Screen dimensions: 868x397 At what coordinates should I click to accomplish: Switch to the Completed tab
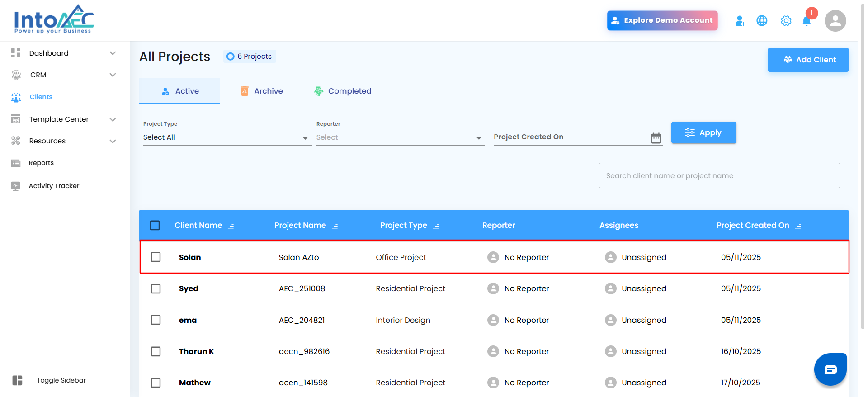click(x=343, y=91)
